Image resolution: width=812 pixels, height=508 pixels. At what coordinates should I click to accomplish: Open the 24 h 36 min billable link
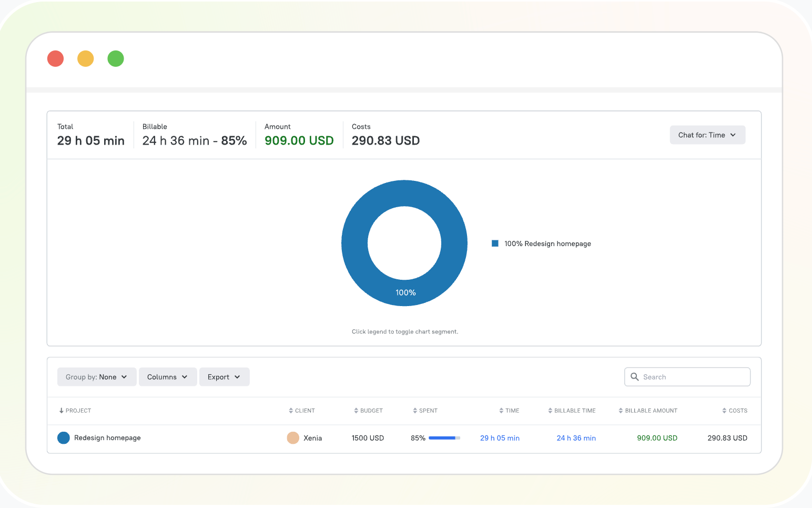point(576,438)
